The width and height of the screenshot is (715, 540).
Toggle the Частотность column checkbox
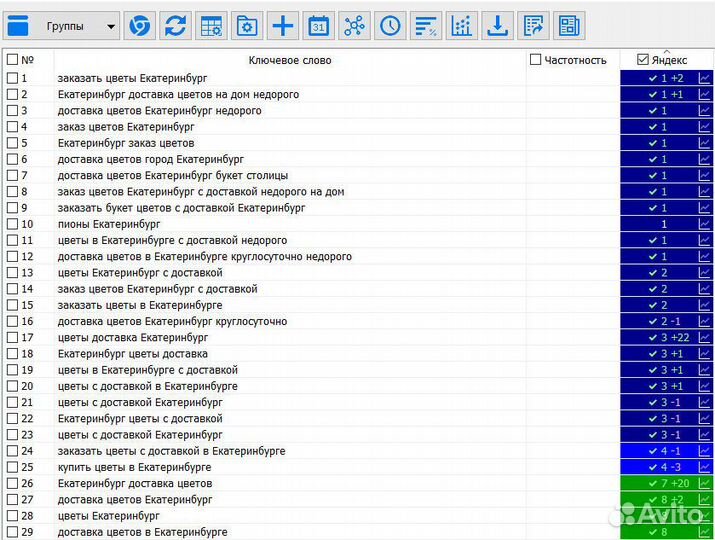[536, 60]
